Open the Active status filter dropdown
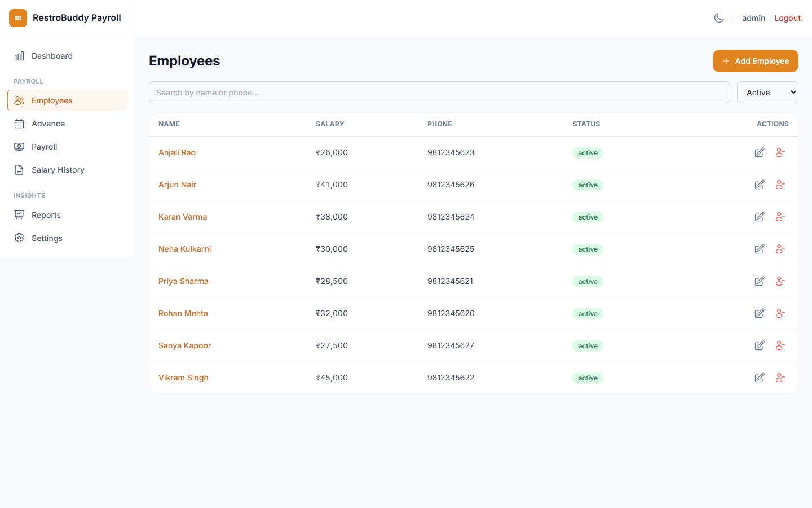This screenshot has width=812, height=508. coord(767,93)
